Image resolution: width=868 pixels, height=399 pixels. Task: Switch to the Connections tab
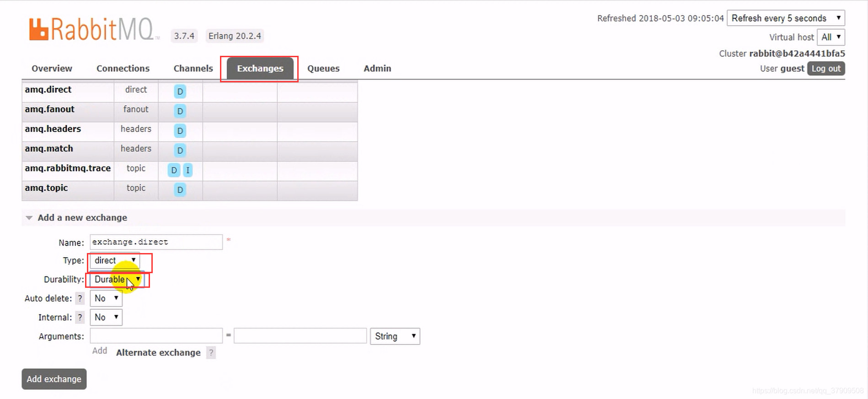point(123,69)
